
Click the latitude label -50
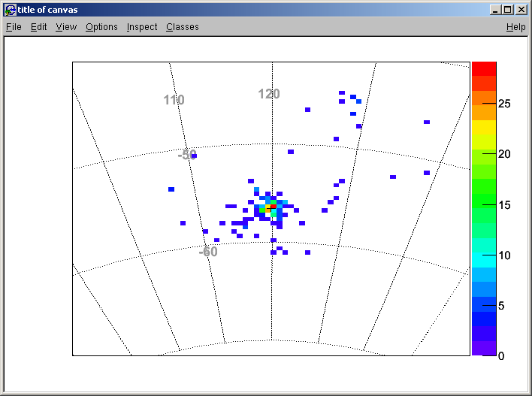pos(187,155)
